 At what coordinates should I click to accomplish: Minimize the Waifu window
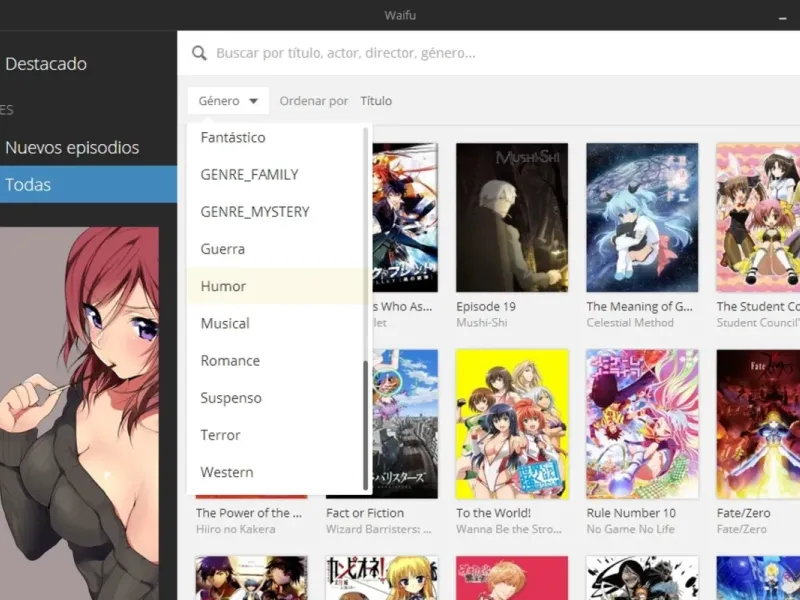783,18
